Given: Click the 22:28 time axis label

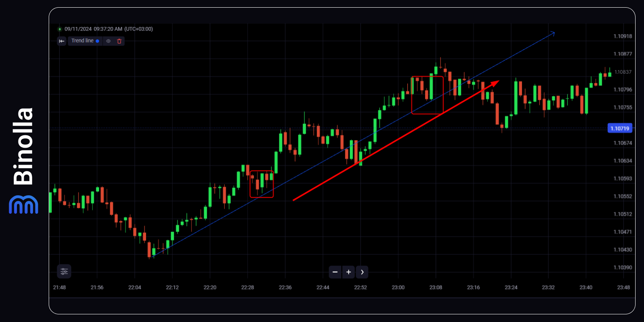Looking at the screenshot, I should (x=248, y=287).
